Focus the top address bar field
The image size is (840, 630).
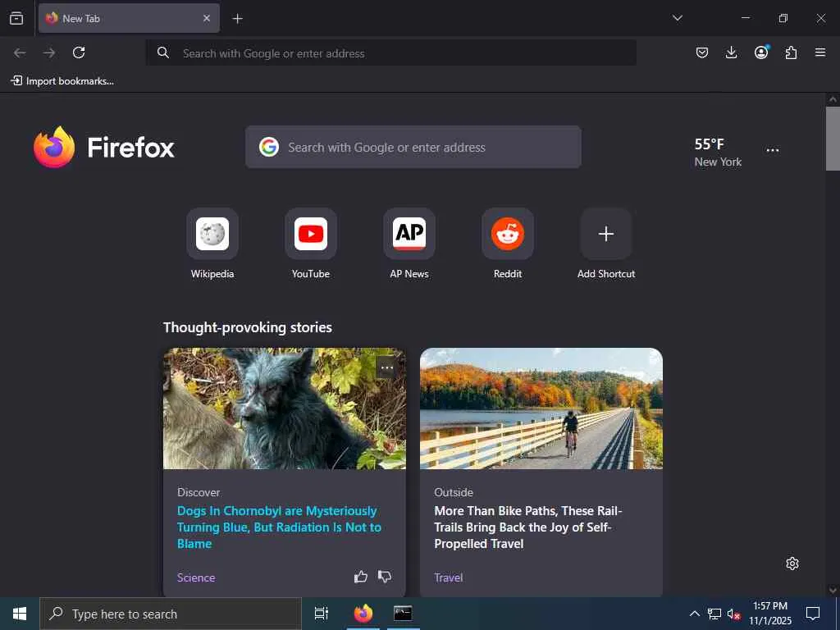point(391,53)
